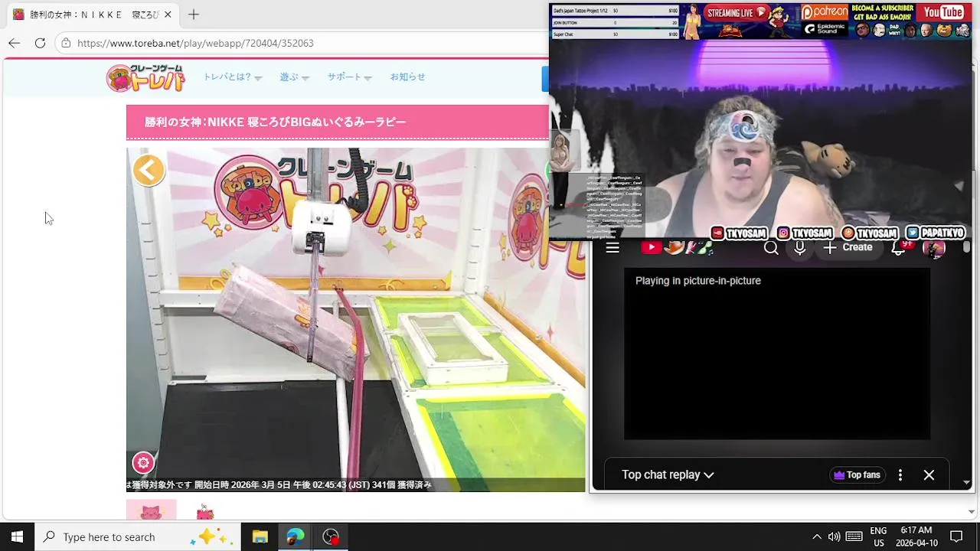980x551 pixels.
Task: Switch to Edge browser in taskbar
Action: click(296, 536)
